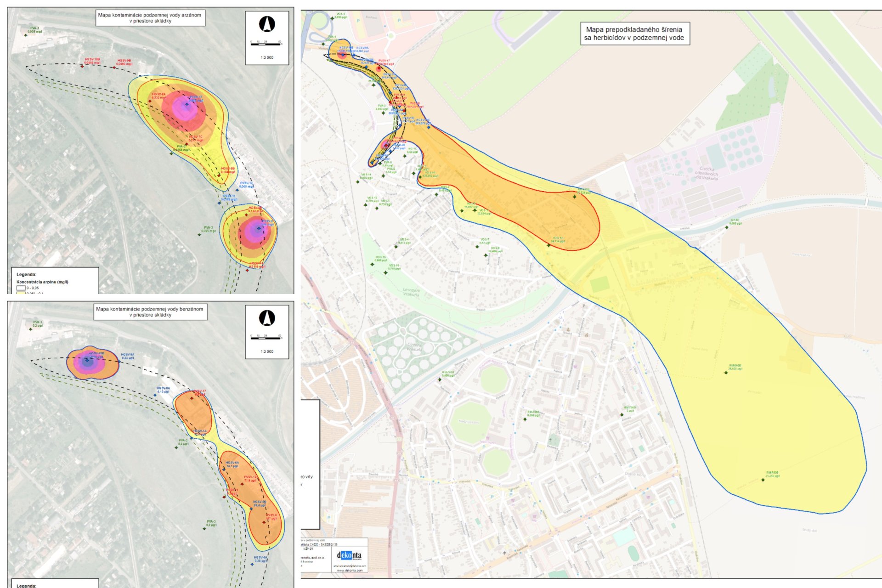Click the dekonta company logo

tap(349, 555)
